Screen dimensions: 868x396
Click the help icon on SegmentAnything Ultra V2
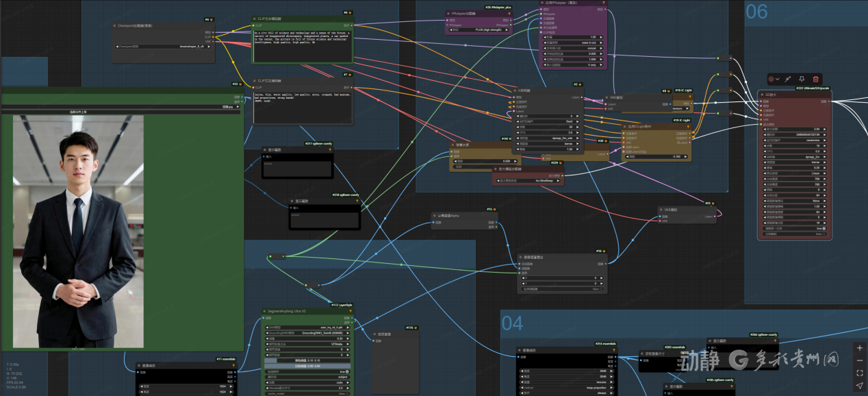coord(349,310)
